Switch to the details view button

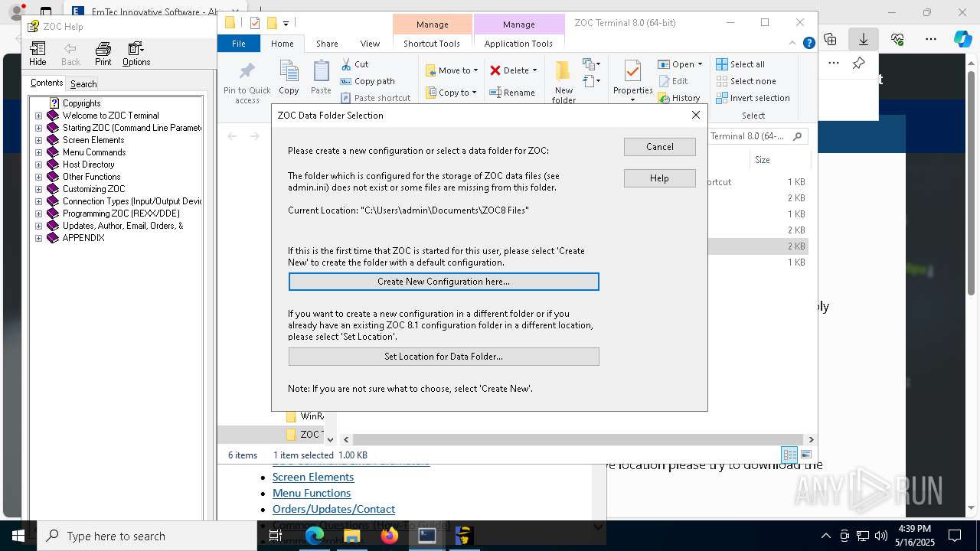(789, 455)
